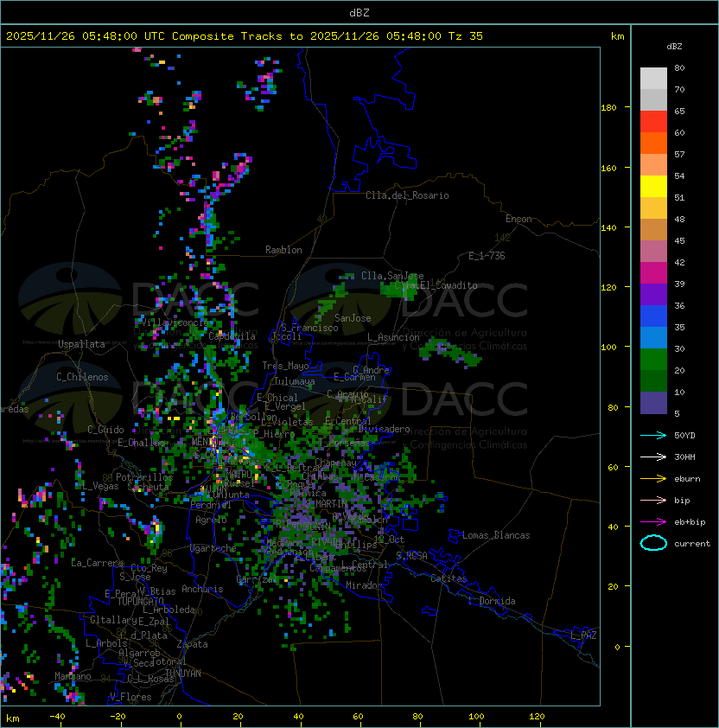The width and height of the screenshot is (719, 728).
Task: Click the VillaVicencio label
Action: (x=175, y=322)
